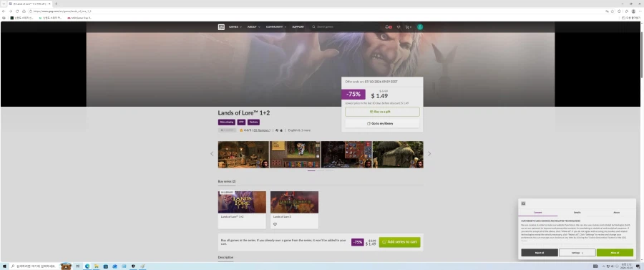Click the Role-playing genre tag
Viewport: 644px width, 270px height.
tap(227, 122)
